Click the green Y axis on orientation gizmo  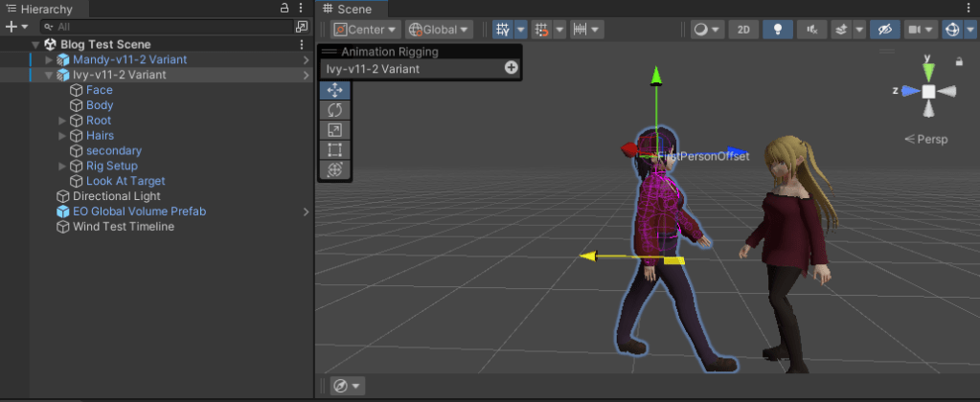(927, 67)
